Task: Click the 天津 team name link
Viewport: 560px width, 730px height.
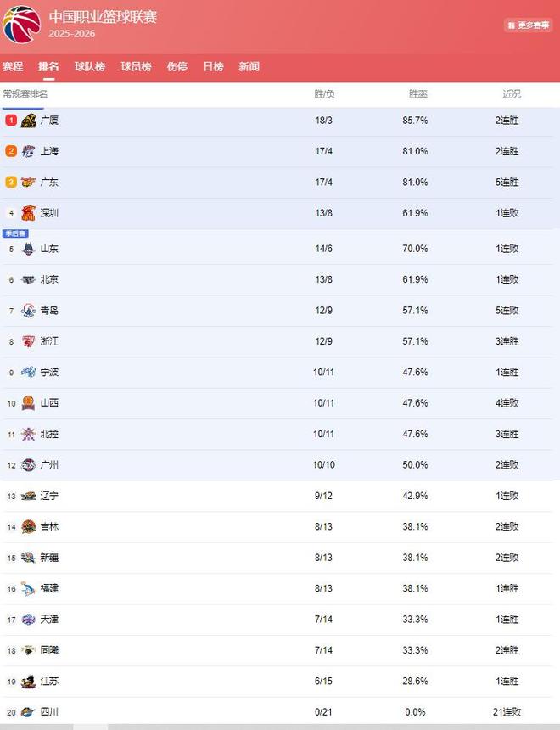Action: point(49,620)
